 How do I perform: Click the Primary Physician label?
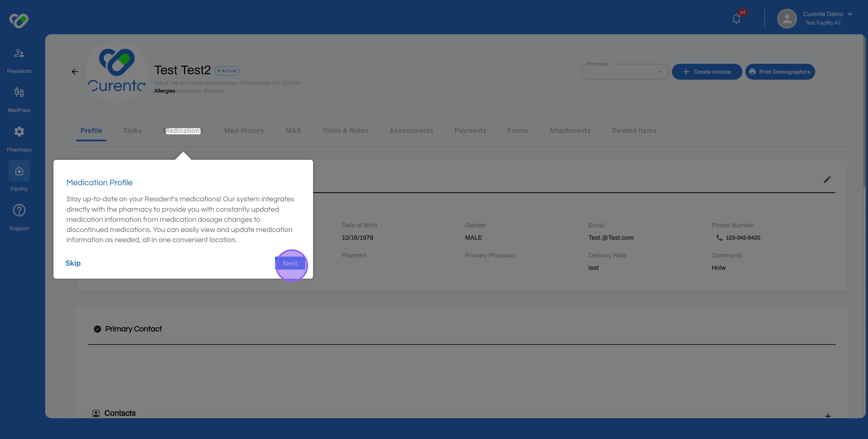[490, 255]
